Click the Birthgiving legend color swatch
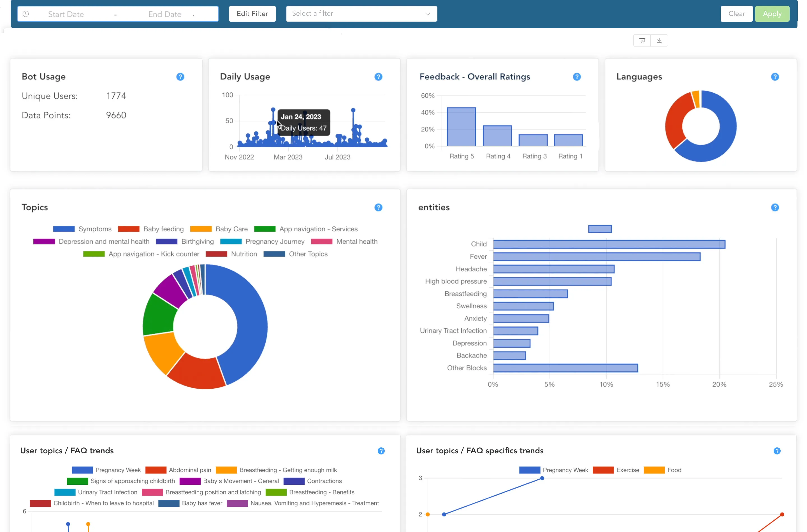This screenshot has height=532, width=807. pyautogui.click(x=166, y=242)
